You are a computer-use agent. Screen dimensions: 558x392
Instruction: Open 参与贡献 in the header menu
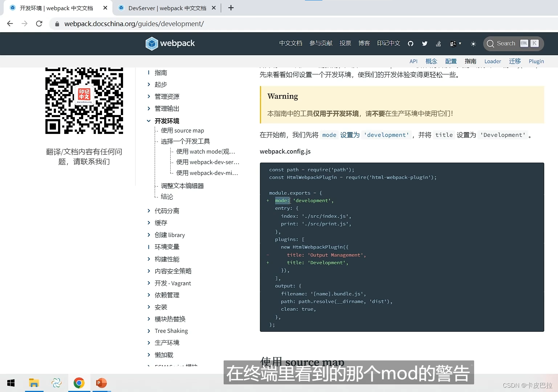321,43
